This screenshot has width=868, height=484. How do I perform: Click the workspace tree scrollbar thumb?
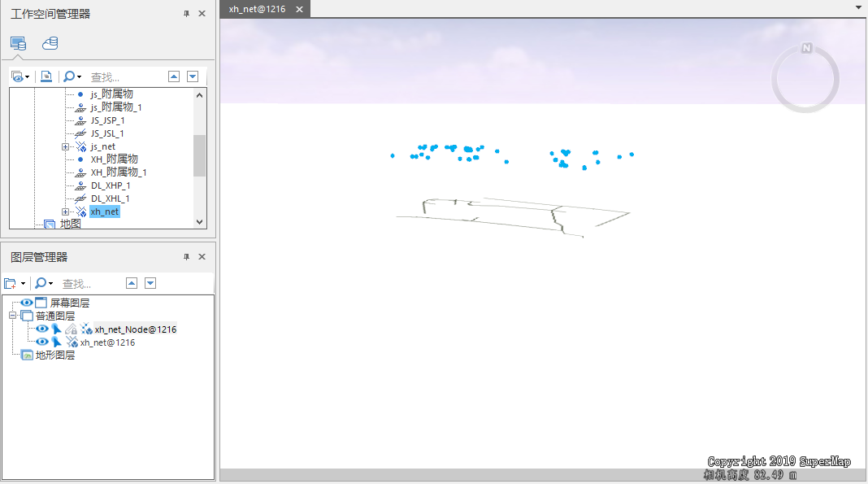point(200,155)
